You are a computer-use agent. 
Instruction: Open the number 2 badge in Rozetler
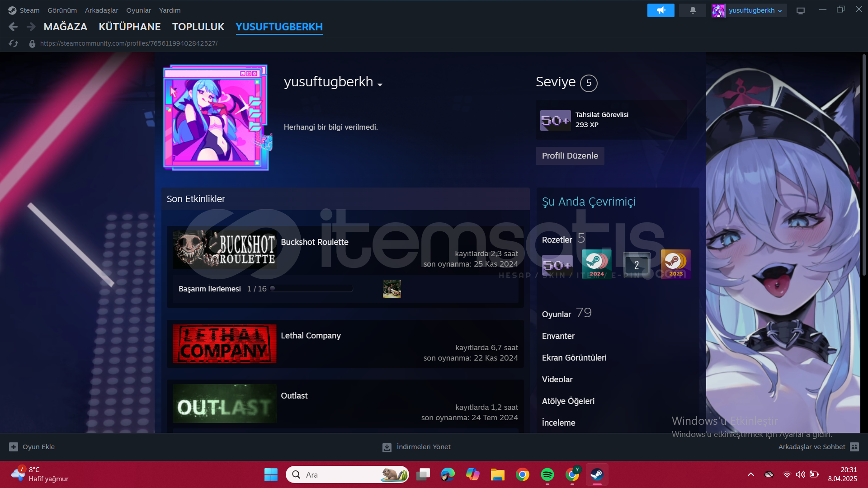click(637, 265)
